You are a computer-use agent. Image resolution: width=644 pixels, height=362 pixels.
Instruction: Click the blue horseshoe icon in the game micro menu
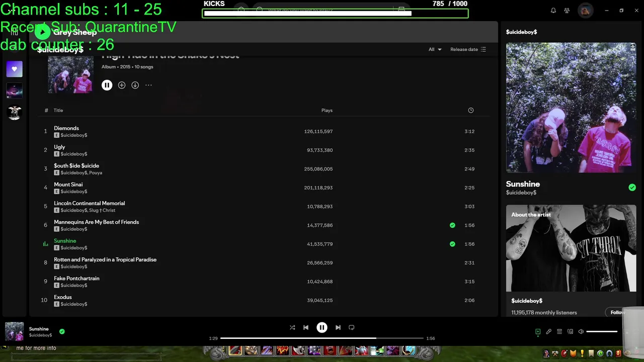tap(609, 353)
